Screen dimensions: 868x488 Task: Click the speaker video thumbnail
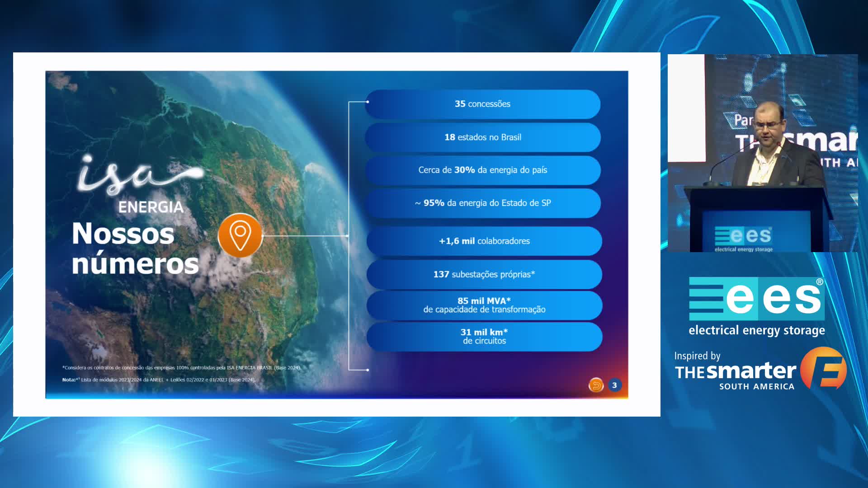pyautogui.click(x=763, y=153)
